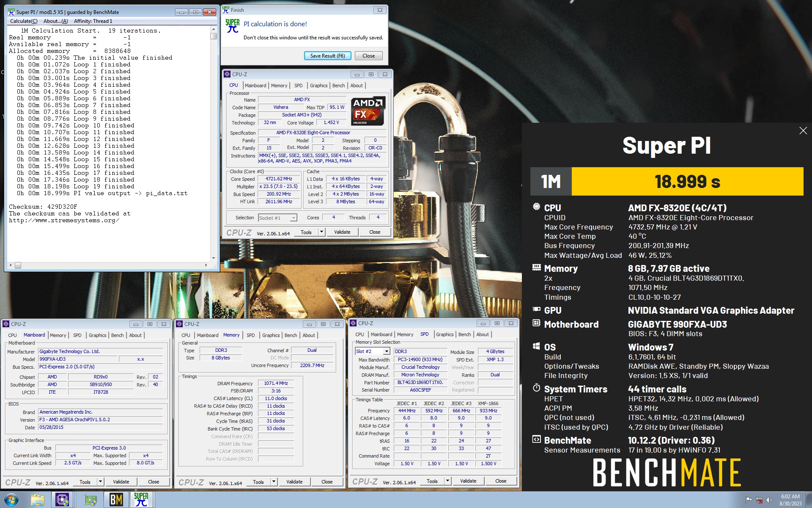Click Close button in CPU-Z SPD window
812x508 pixels.
(501, 481)
